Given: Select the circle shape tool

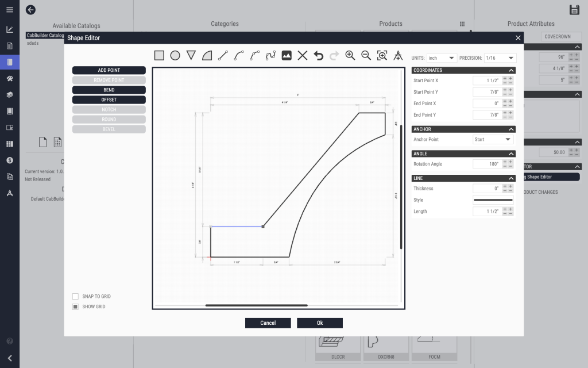Looking at the screenshot, I should coord(175,56).
